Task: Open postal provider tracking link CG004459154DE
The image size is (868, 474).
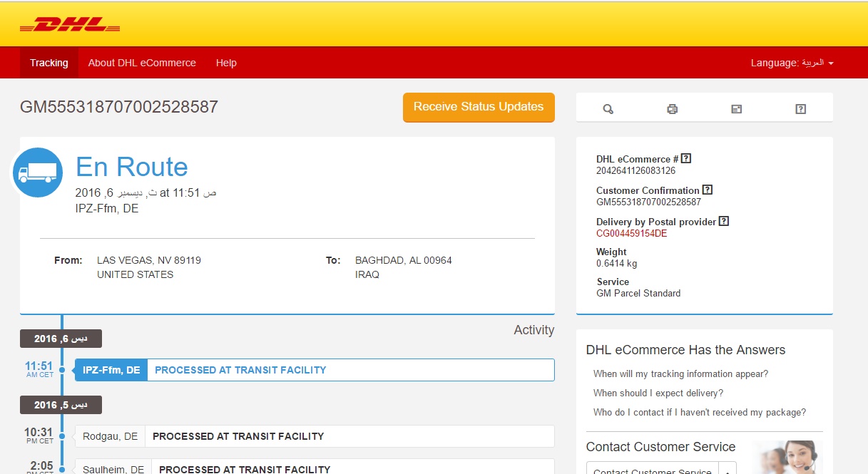Action: click(631, 233)
